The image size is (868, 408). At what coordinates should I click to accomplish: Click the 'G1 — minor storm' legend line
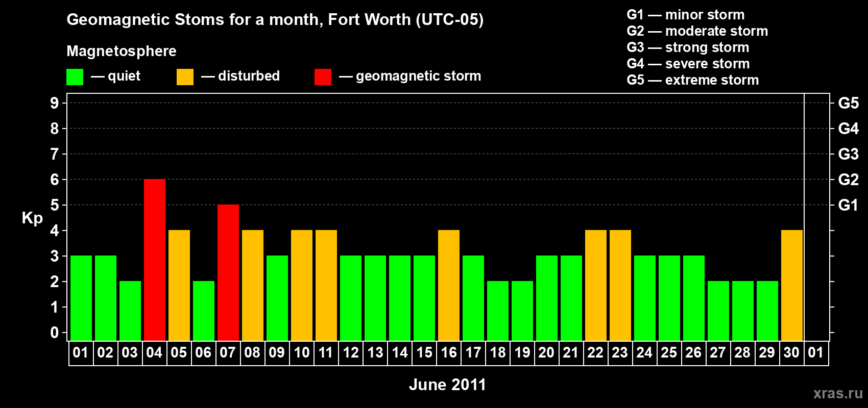click(686, 15)
